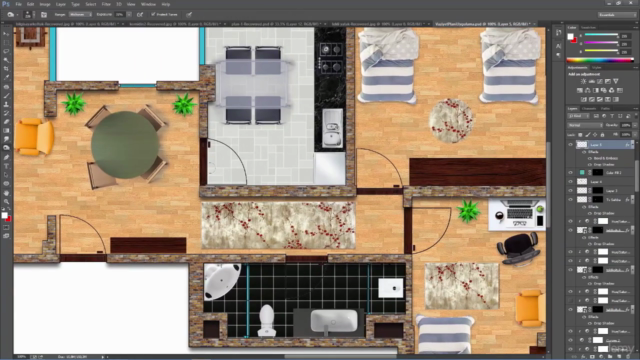Add an Invert adjustment

pyautogui.click(x=584, y=99)
